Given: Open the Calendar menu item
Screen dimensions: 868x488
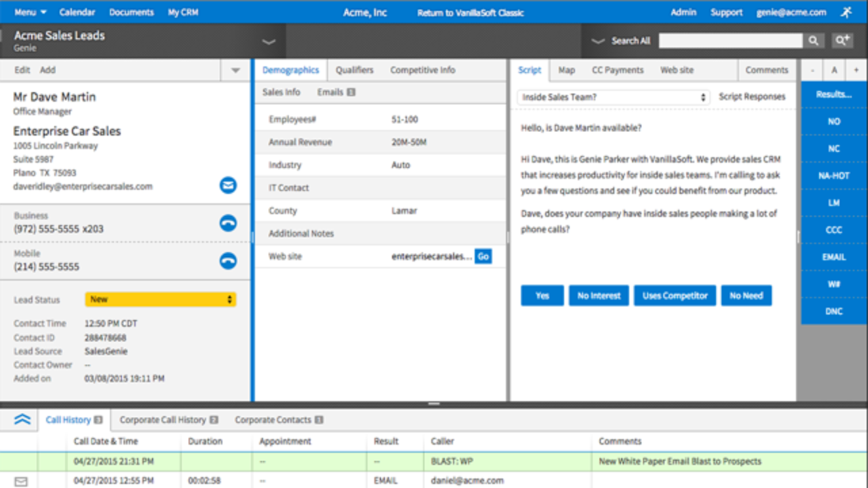Looking at the screenshot, I should pos(77,12).
